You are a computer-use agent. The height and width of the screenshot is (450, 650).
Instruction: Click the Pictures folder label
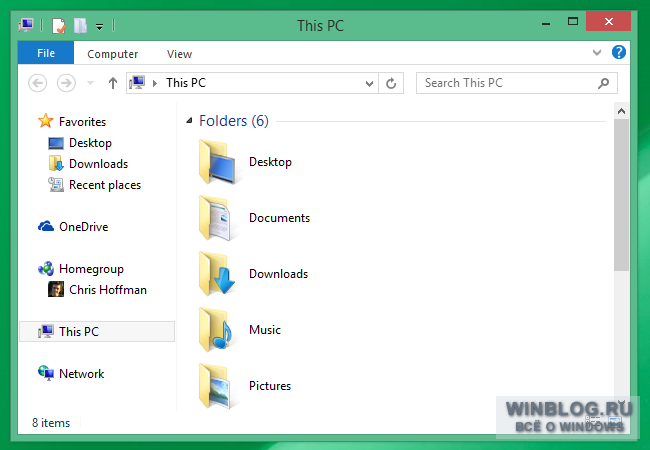click(270, 386)
